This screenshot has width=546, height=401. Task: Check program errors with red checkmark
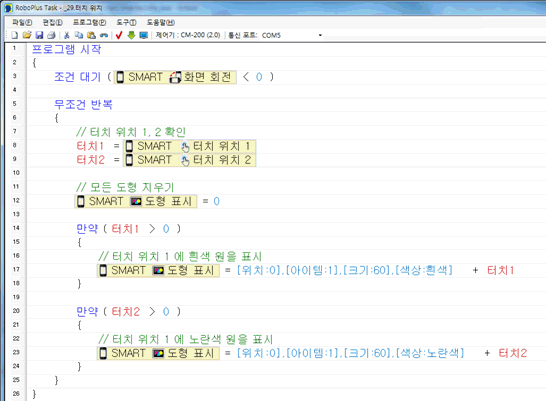tap(119, 35)
